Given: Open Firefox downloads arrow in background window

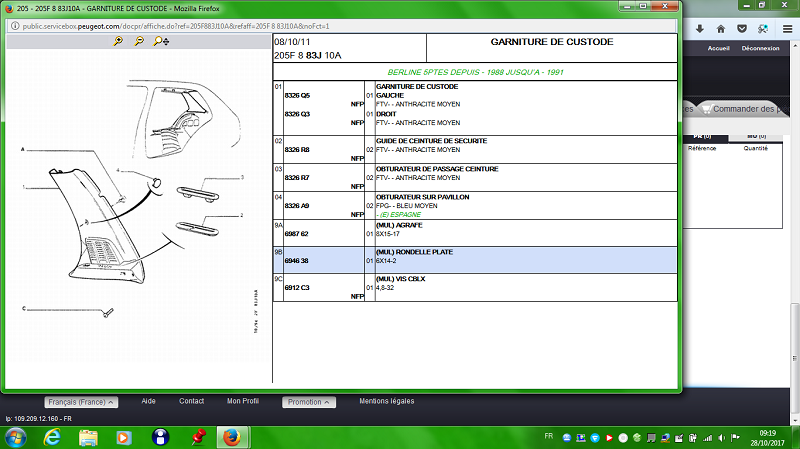Looking at the screenshot, I should [x=699, y=29].
